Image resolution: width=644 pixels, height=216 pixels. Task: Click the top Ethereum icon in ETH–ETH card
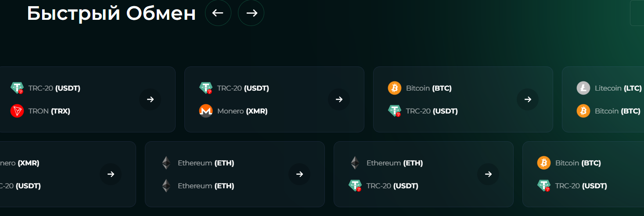click(166, 163)
